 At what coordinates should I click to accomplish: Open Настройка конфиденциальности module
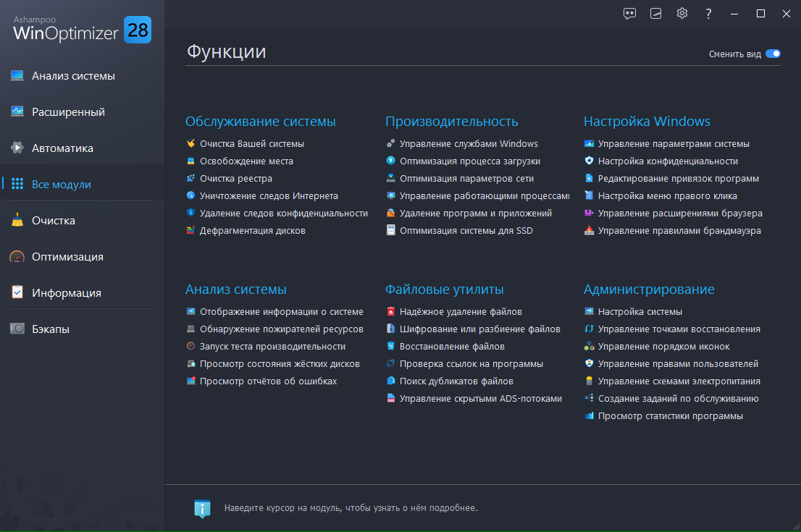tap(668, 161)
